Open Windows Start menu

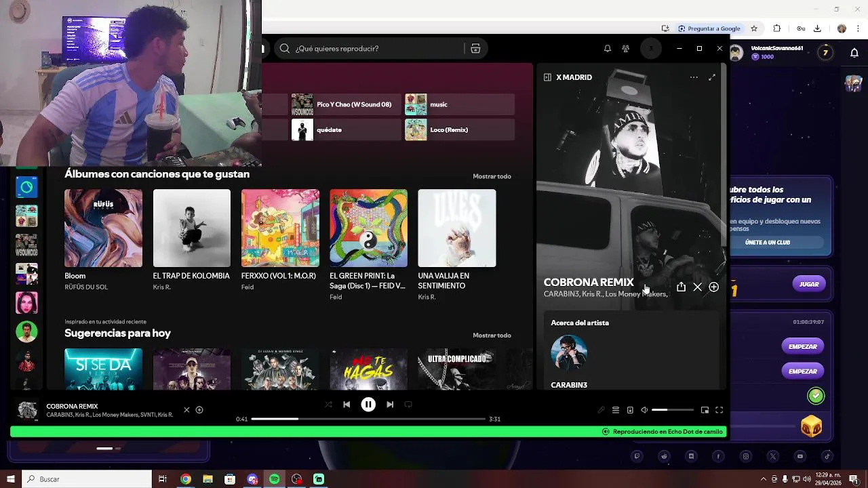(x=10, y=479)
